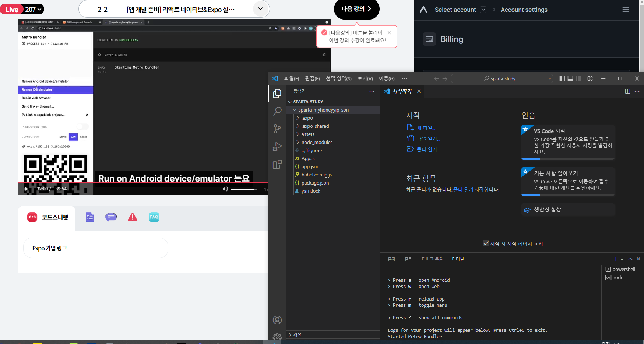Open Explorer panel more actions (…)

click(x=372, y=91)
